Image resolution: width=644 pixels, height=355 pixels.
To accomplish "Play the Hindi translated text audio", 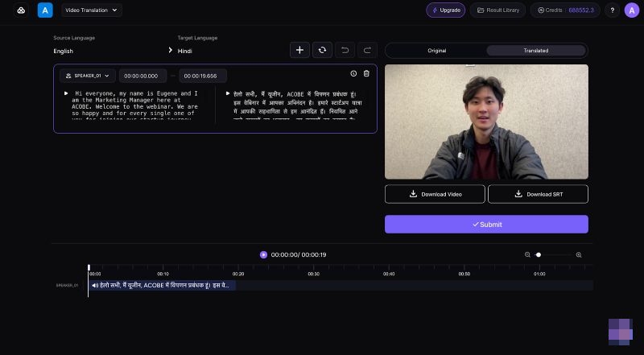I will click(x=228, y=93).
